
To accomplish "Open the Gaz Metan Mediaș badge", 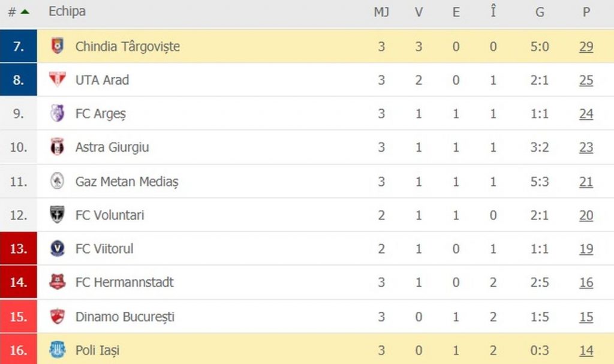I will coord(57,181).
